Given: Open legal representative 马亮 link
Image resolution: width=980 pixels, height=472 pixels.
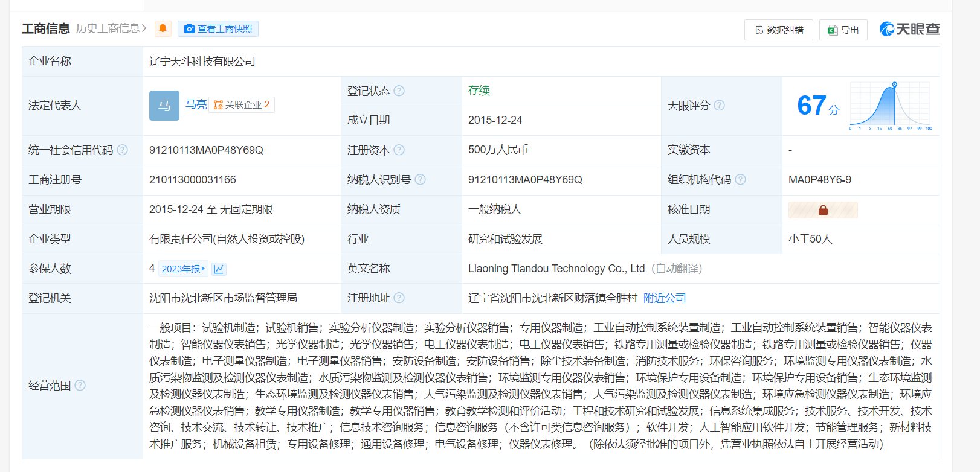Looking at the screenshot, I should 196,104.
